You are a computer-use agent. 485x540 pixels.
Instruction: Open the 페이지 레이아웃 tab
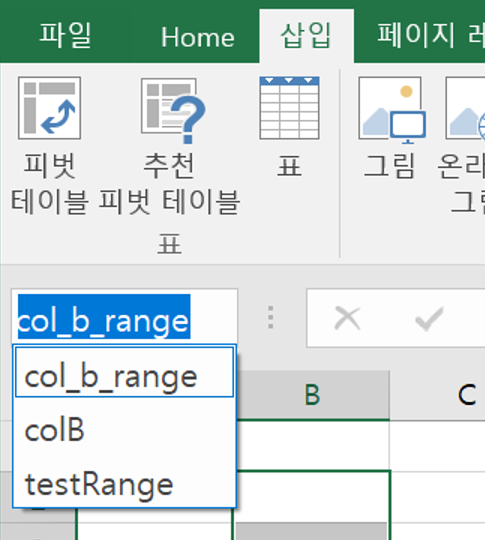click(431, 35)
